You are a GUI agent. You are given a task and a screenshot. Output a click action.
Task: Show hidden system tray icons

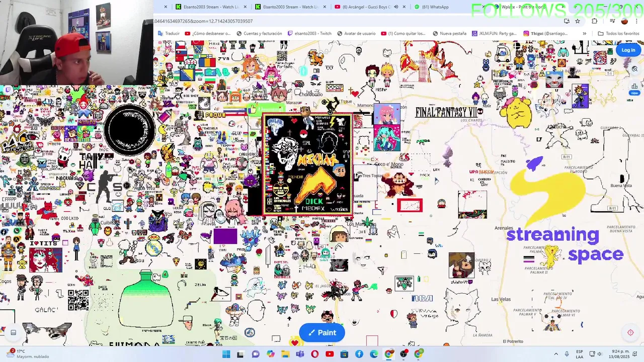click(x=556, y=354)
